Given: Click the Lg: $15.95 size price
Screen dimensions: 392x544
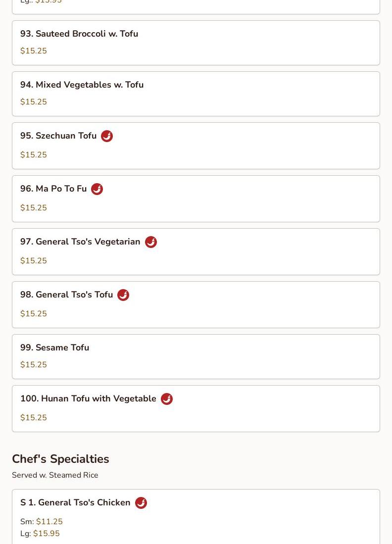Looking at the screenshot, I should pos(40,534).
